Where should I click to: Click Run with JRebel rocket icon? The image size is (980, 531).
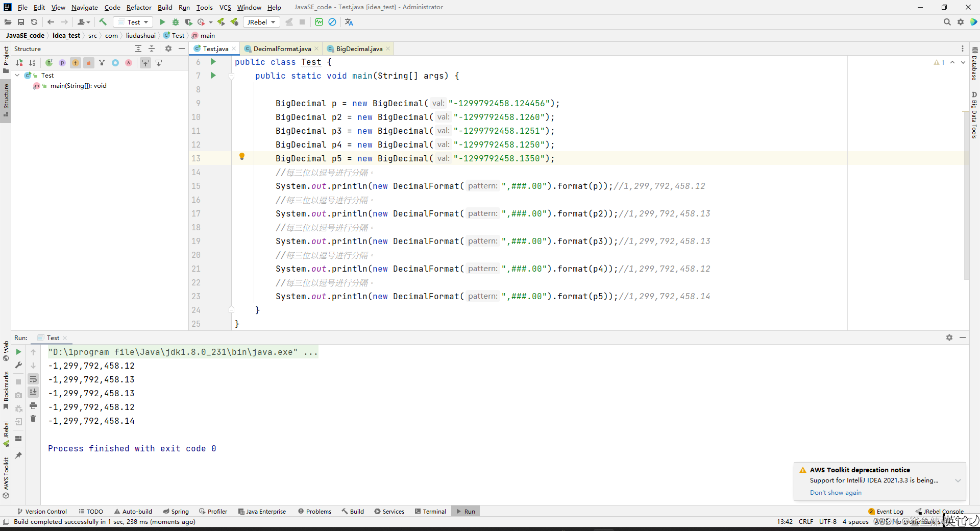[221, 22]
